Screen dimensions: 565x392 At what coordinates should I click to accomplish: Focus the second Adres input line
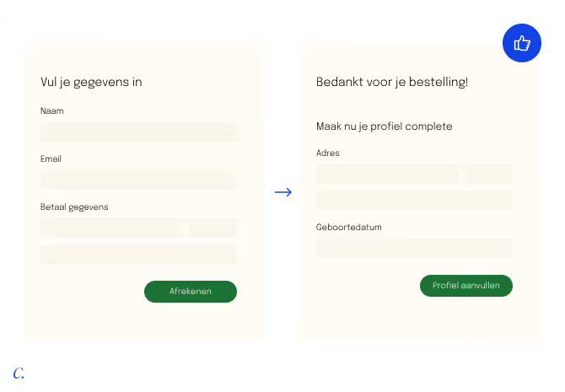[x=414, y=201]
